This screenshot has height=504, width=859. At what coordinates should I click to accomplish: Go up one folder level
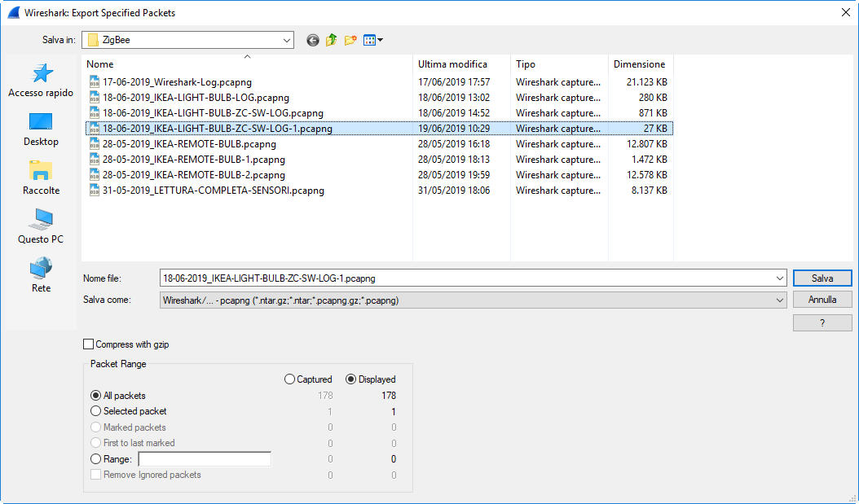pyautogui.click(x=332, y=40)
